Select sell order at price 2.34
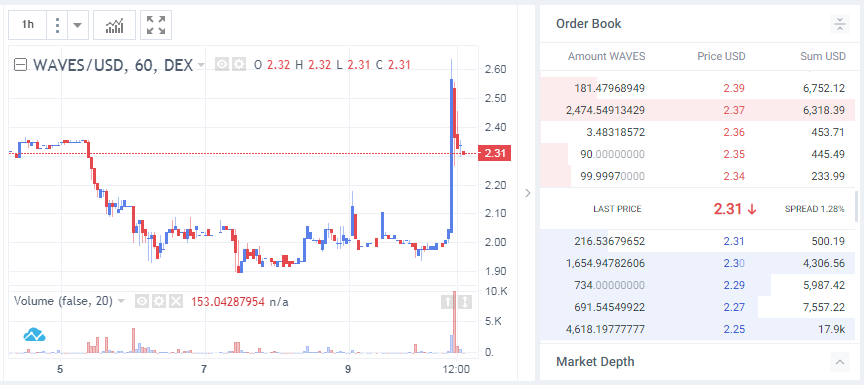This screenshot has width=864, height=385. [697, 176]
